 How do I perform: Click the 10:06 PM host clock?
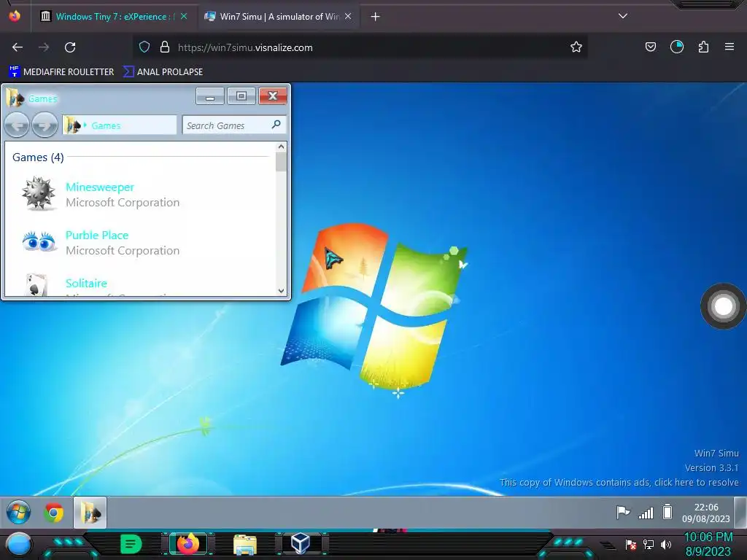pyautogui.click(x=708, y=537)
